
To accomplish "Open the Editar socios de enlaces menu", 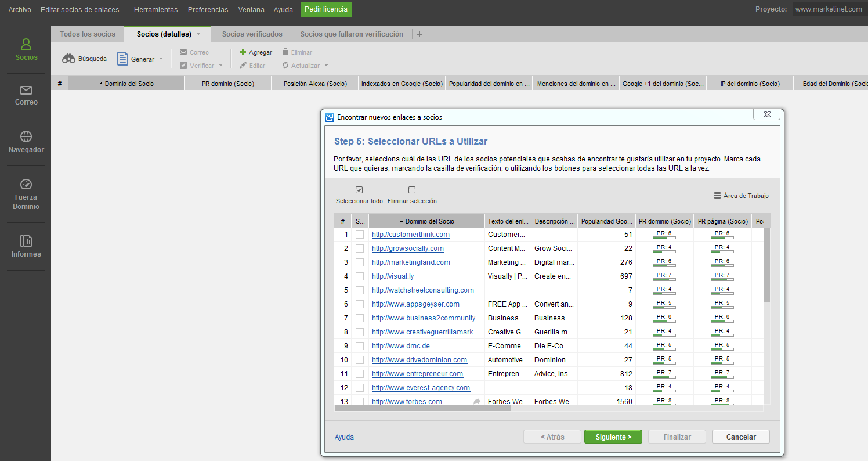I will (82, 10).
